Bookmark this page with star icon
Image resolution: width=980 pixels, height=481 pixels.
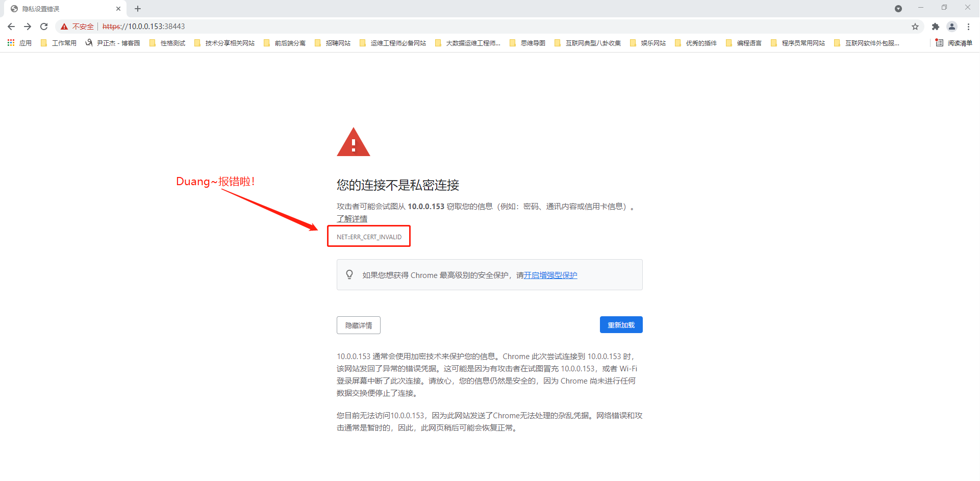pos(915,27)
